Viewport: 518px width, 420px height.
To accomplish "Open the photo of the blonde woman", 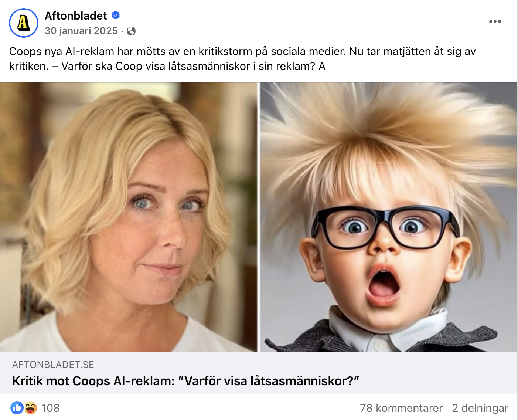I will click(129, 217).
